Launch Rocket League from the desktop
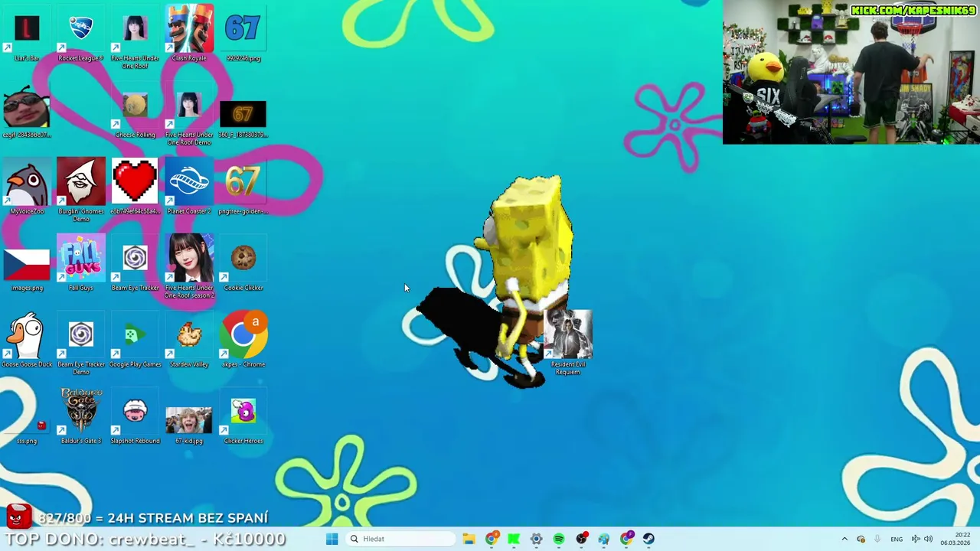Viewport: 980px width, 551px height. coord(80,34)
